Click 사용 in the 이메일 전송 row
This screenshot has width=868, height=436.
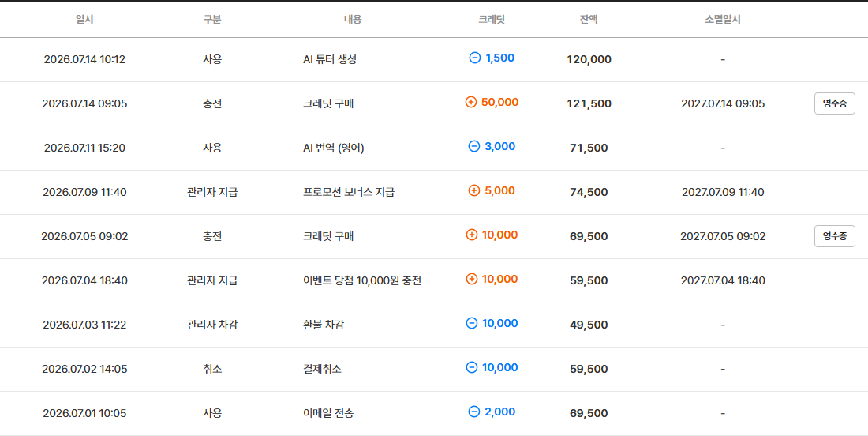(212, 413)
